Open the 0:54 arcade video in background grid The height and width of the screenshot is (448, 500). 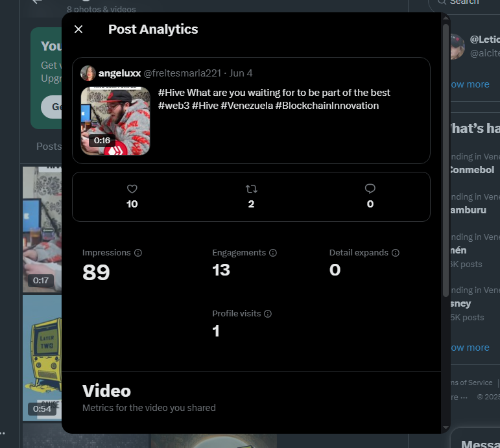[42, 358]
